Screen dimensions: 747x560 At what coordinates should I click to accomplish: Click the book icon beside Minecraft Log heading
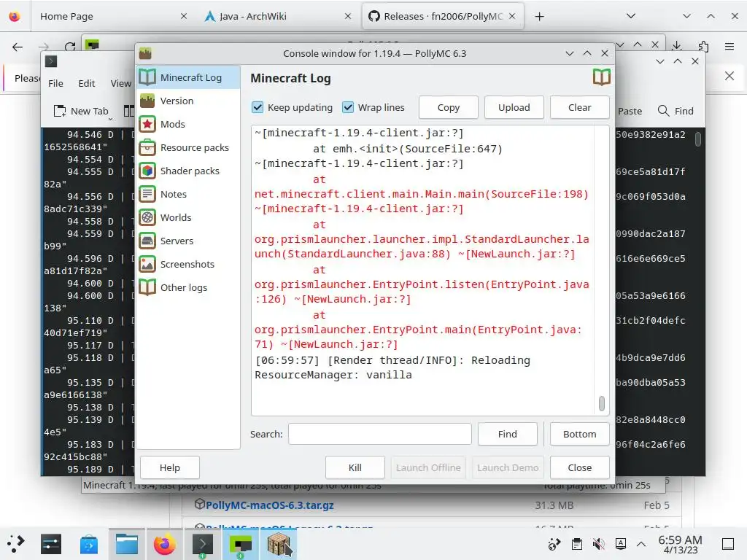601,77
